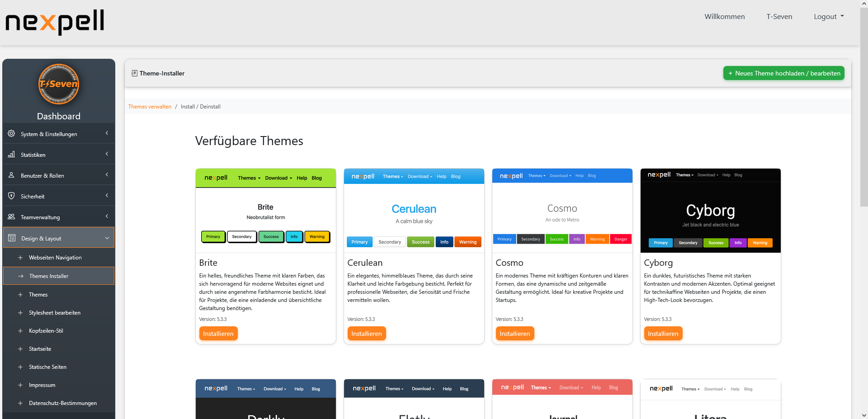Click the T-Seven dashboard avatar badge
The image size is (868, 419).
pos(59,84)
